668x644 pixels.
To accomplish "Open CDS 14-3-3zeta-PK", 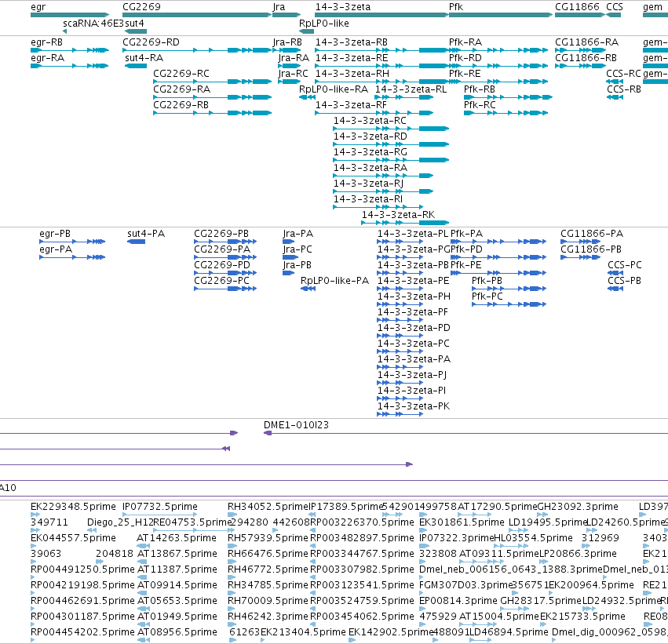I will (400, 414).
